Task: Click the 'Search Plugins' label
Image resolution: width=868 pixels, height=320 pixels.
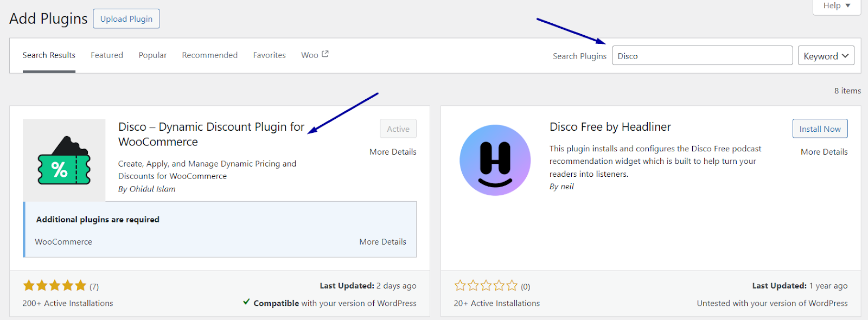Action: [x=579, y=56]
